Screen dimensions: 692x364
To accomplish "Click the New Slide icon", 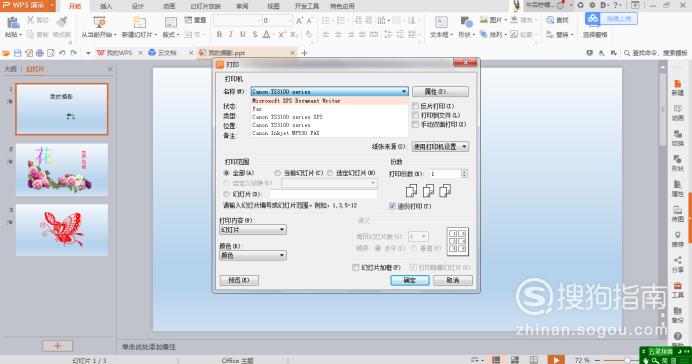I will pyautogui.click(x=140, y=23).
